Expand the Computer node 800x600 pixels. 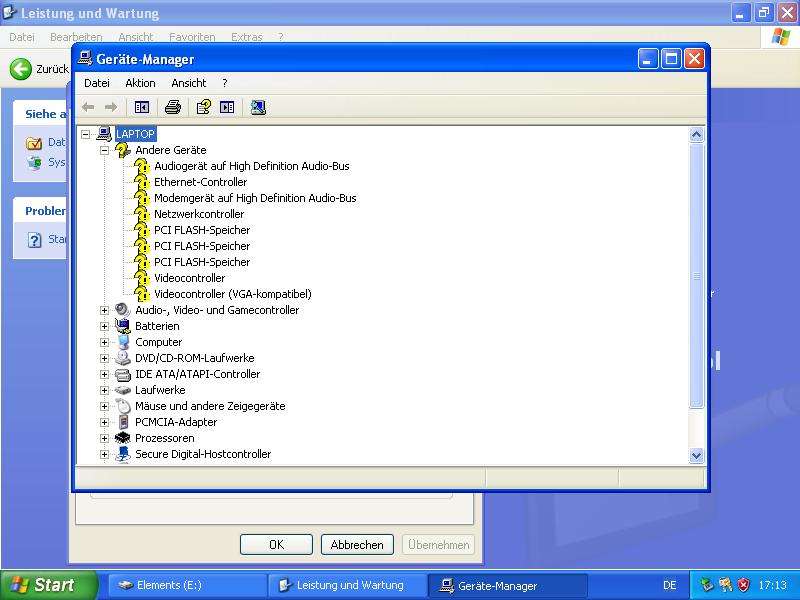[x=105, y=342]
